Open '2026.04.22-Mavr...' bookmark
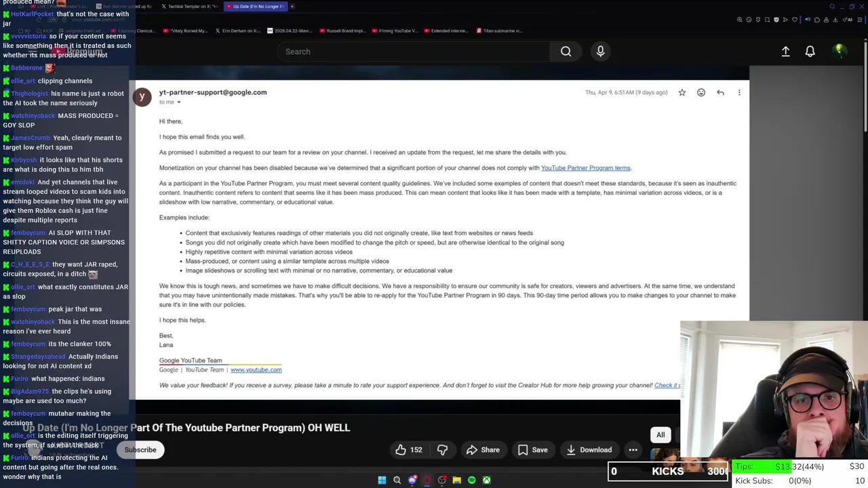This screenshot has width=868, height=488. (291, 30)
